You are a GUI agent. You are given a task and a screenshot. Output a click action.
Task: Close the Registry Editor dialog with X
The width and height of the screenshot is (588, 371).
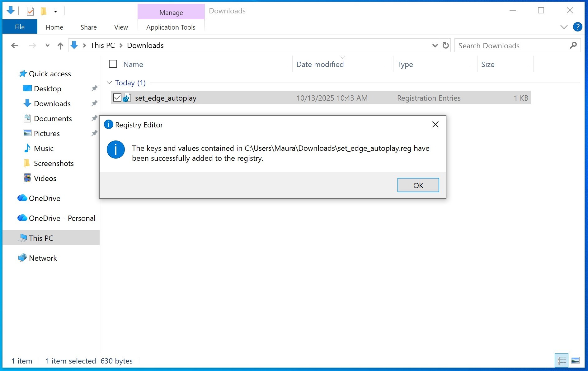[x=435, y=125]
